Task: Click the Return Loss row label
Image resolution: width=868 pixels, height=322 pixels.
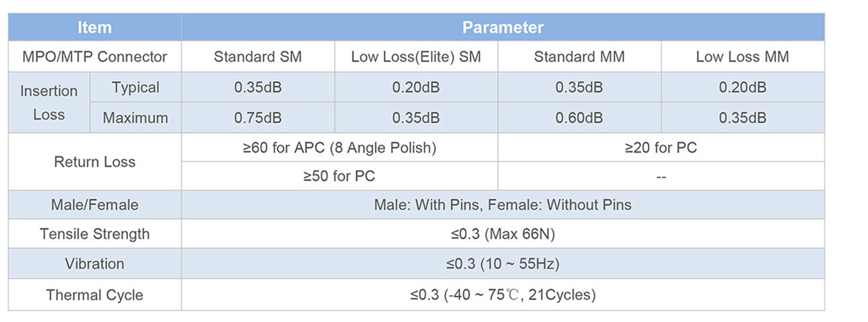Action: click(x=95, y=162)
